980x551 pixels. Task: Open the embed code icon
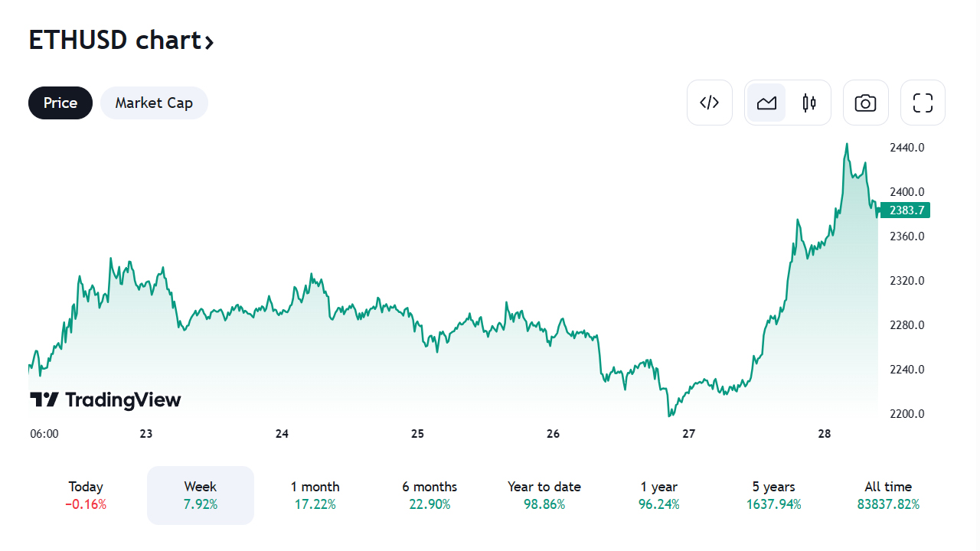pyautogui.click(x=710, y=103)
